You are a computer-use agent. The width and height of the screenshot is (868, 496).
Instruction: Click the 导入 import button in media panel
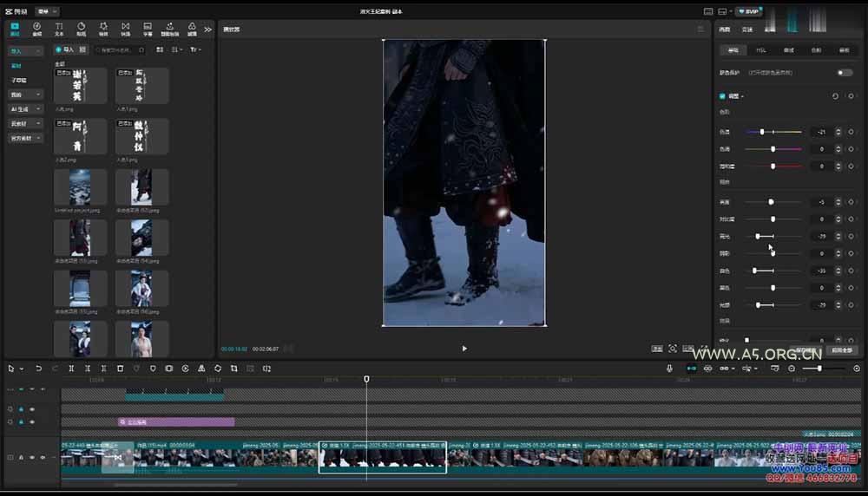(x=64, y=49)
